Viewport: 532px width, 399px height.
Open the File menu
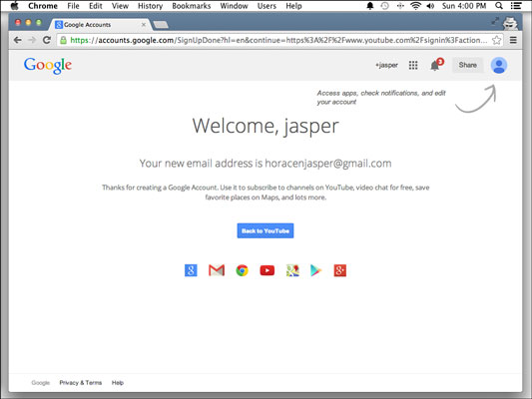[73, 6]
